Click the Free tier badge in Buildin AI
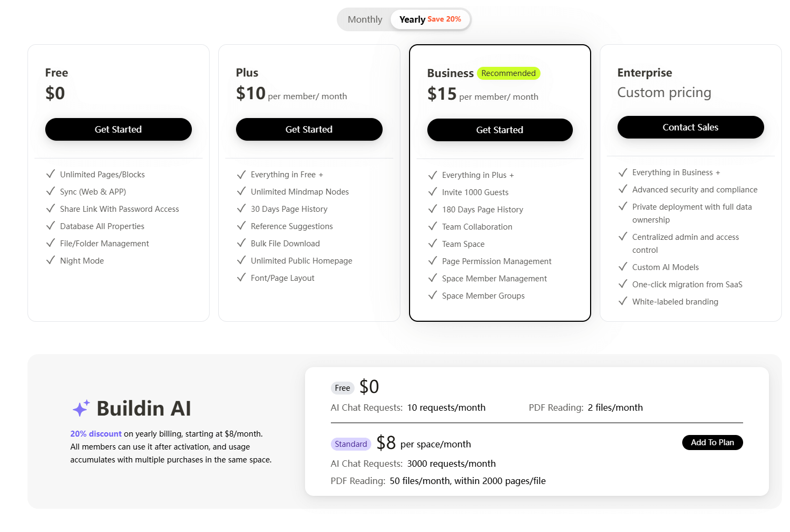 pyautogui.click(x=342, y=388)
